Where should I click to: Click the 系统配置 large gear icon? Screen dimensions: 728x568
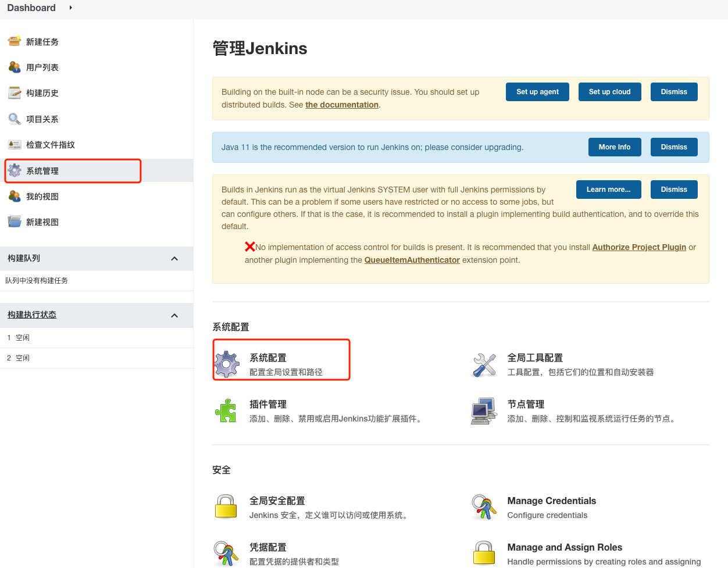(x=227, y=364)
